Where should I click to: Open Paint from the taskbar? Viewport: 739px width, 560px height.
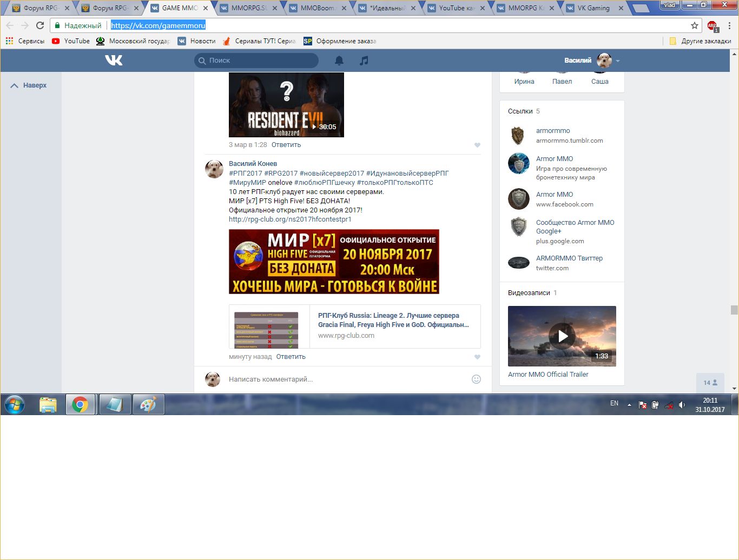(x=148, y=404)
